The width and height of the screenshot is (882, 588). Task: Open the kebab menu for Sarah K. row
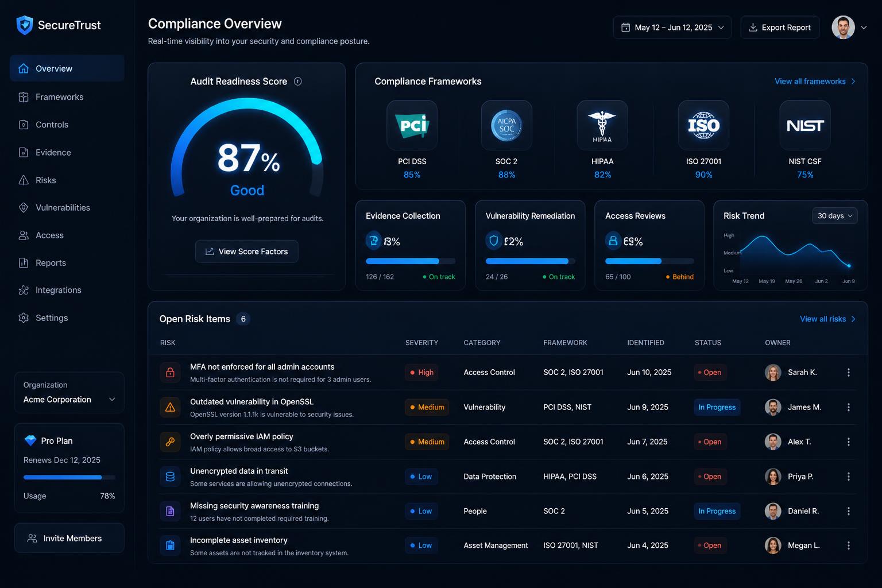pos(849,373)
